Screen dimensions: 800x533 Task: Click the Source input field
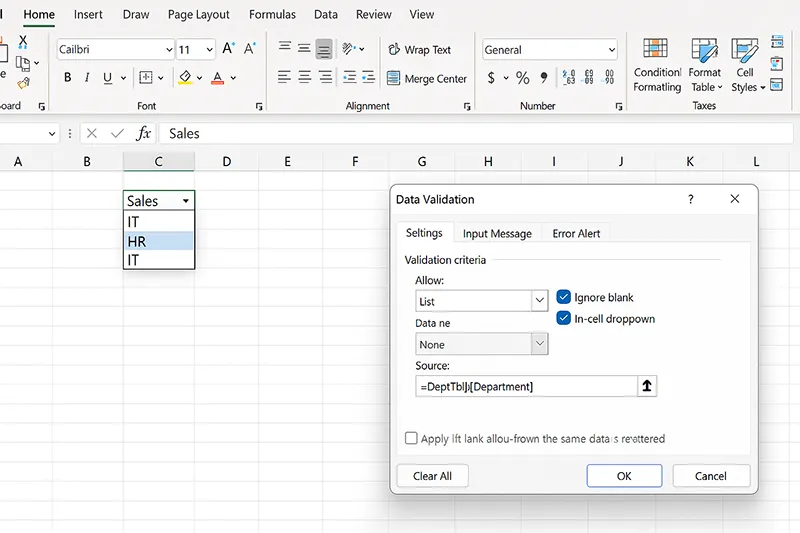(x=527, y=386)
